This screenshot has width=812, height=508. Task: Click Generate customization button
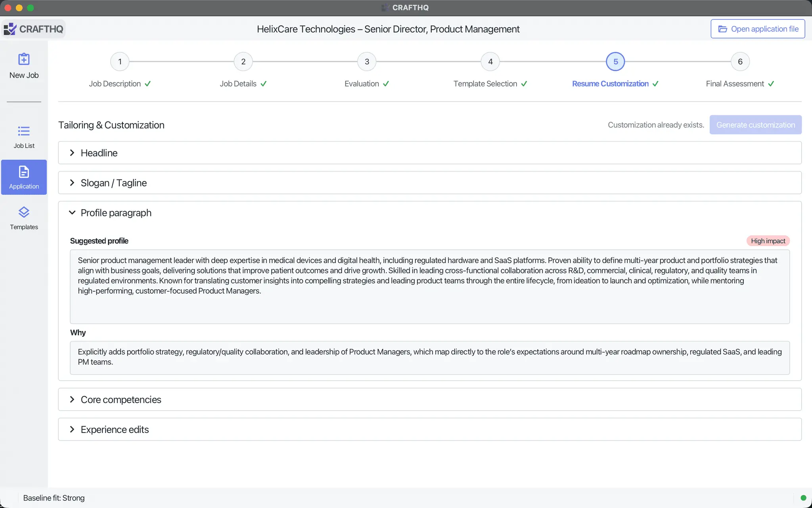pyautogui.click(x=755, y=125)
